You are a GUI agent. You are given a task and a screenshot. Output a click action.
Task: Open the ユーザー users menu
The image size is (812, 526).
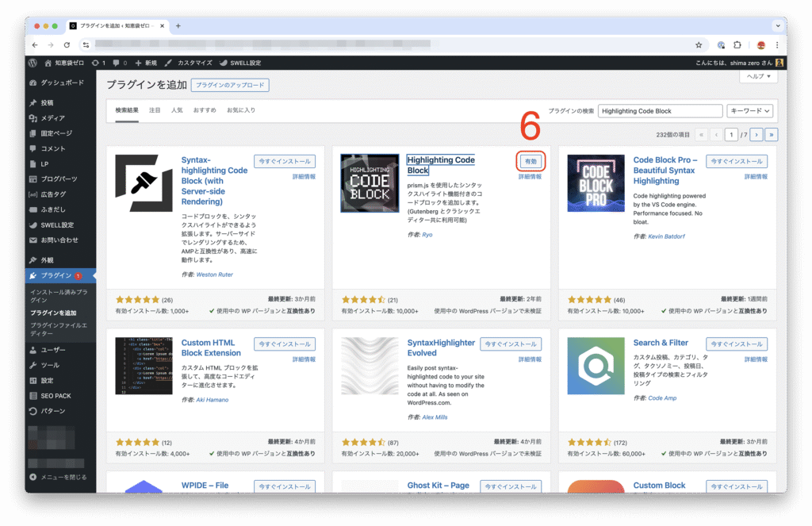[x=60, y=350]
